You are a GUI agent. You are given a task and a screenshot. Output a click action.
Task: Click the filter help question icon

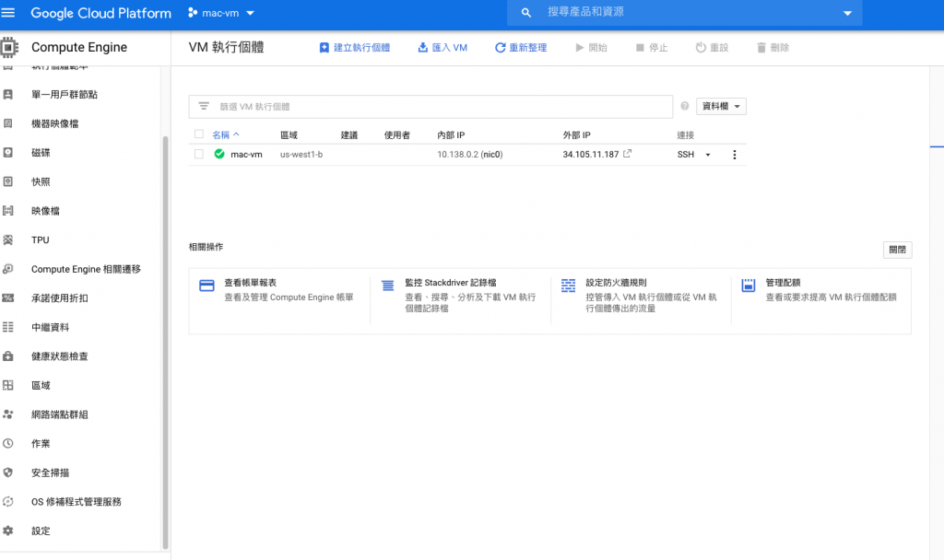point(685,106)
